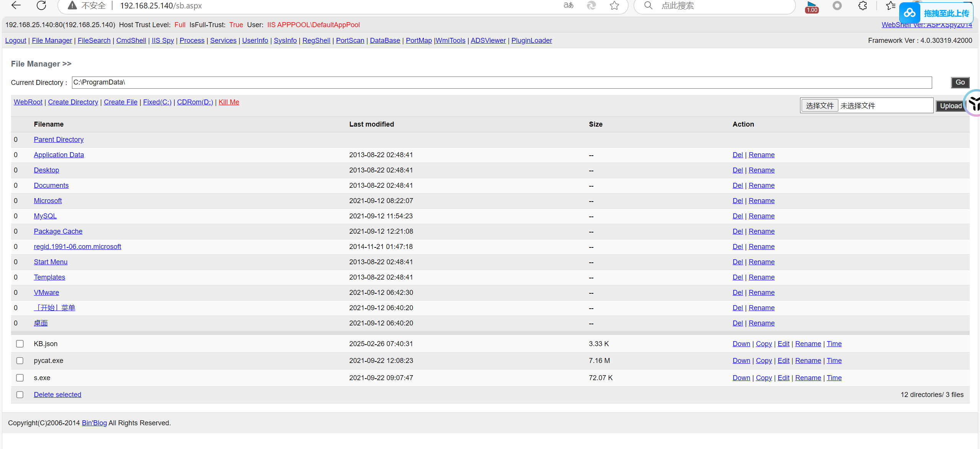Viewport: 980px width, 449px height.
Task: Switch to the Fixed(C:) drive
Action: 157,102
